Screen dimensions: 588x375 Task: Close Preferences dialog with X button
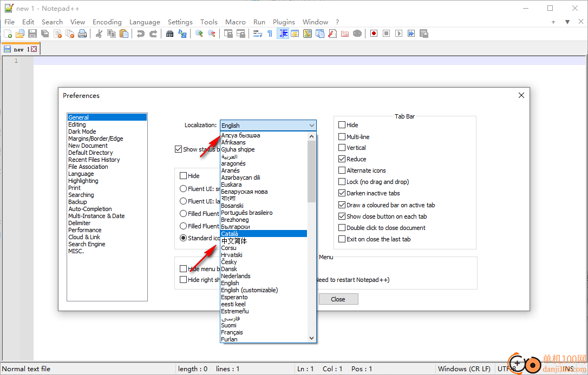click(x=521, y=96)
